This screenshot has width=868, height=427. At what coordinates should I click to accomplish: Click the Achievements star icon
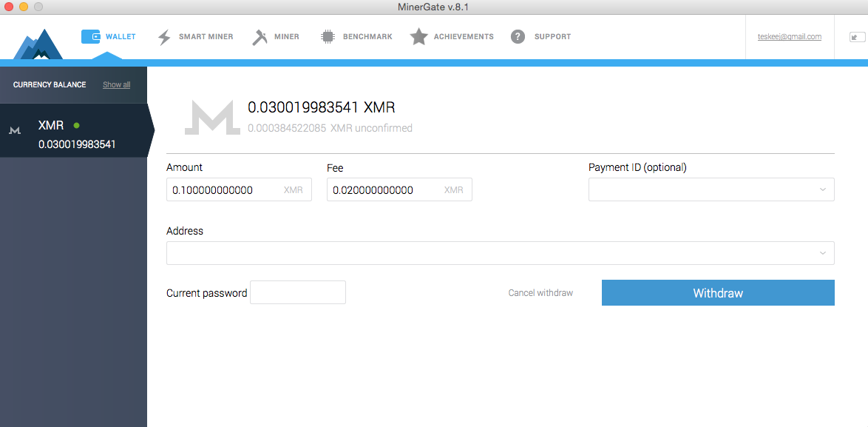(x=419, y=37)
